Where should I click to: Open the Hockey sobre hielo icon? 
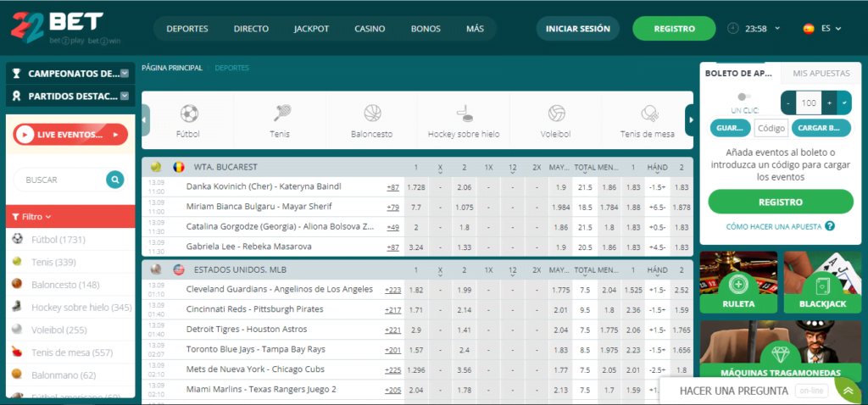click(464, 113)
